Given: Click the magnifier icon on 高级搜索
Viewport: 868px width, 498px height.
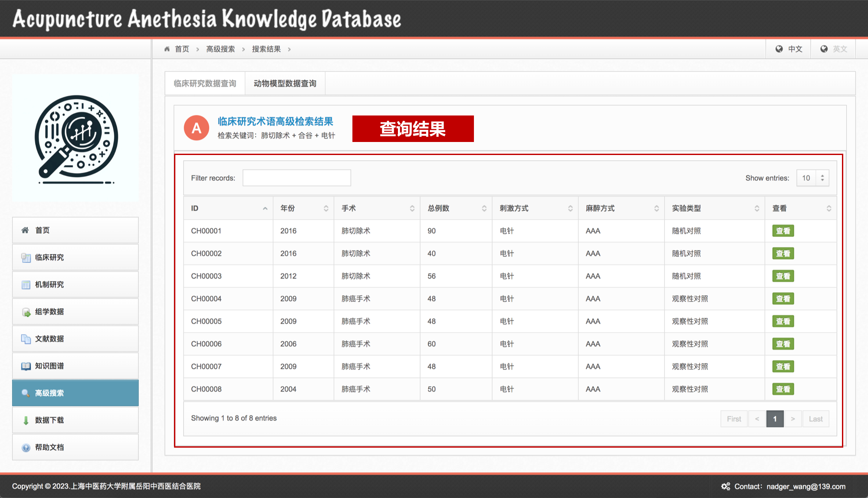Looking at the screenshot, I should tap(26, 393).
